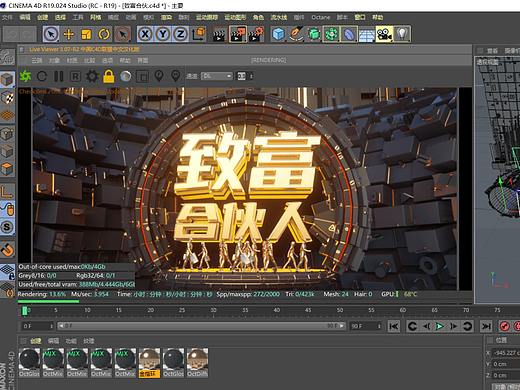This screenshot has width=520, height=390.
Task: Click the X position value field
Action: 506,353
